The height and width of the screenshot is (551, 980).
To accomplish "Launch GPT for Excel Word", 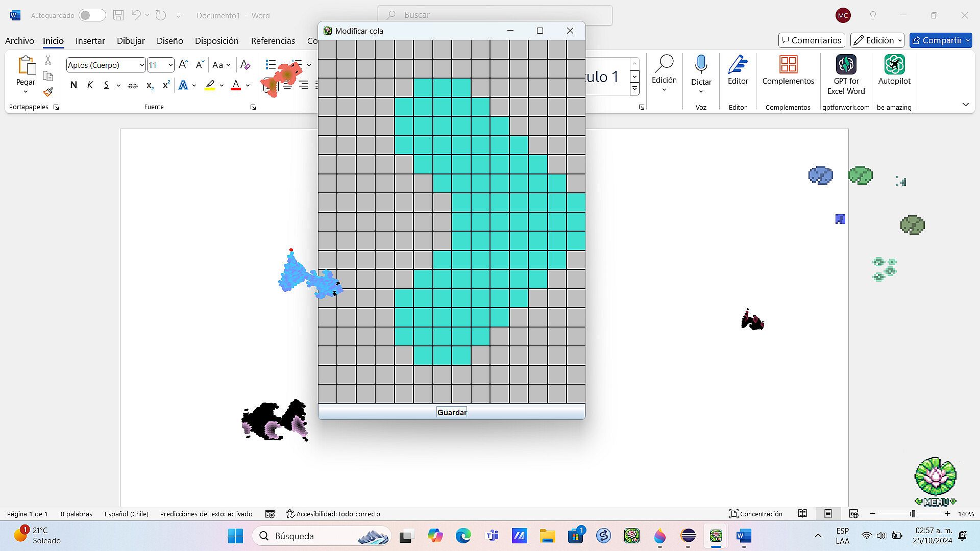I will (x=846, y=65).
